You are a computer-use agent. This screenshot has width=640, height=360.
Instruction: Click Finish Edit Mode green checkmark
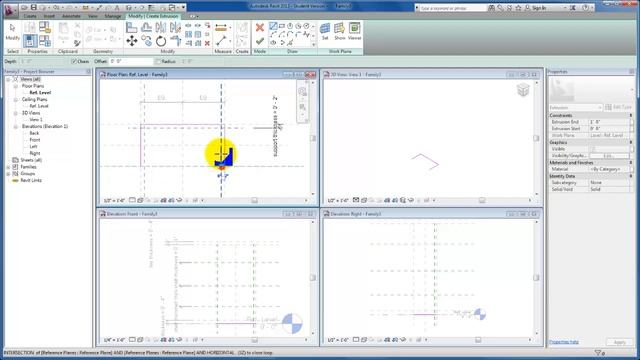click(260, 41)
